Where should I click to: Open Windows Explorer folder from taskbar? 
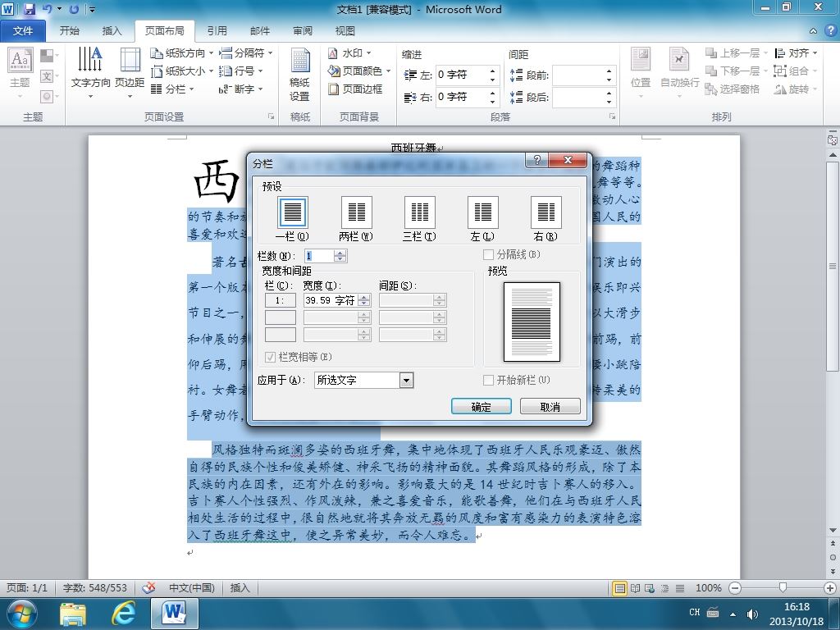(x=73, y=614)
